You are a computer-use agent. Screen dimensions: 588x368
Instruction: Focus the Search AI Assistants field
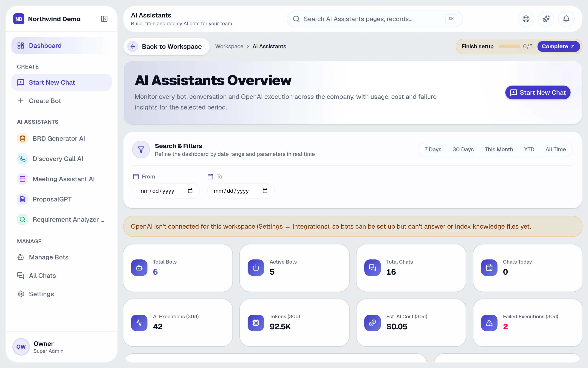click(x=374, y=19)
